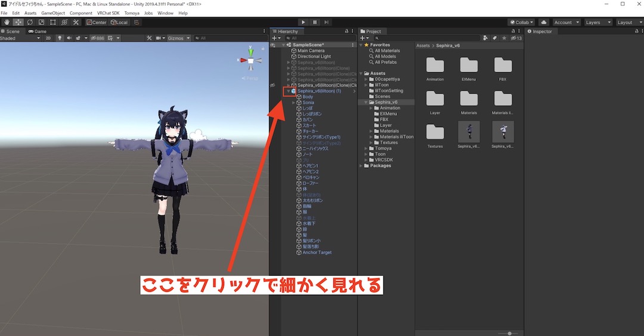The height and width of the screenshot is (336, 644).
Task: Select All Materials favorite search
Action: pos(388,51)
